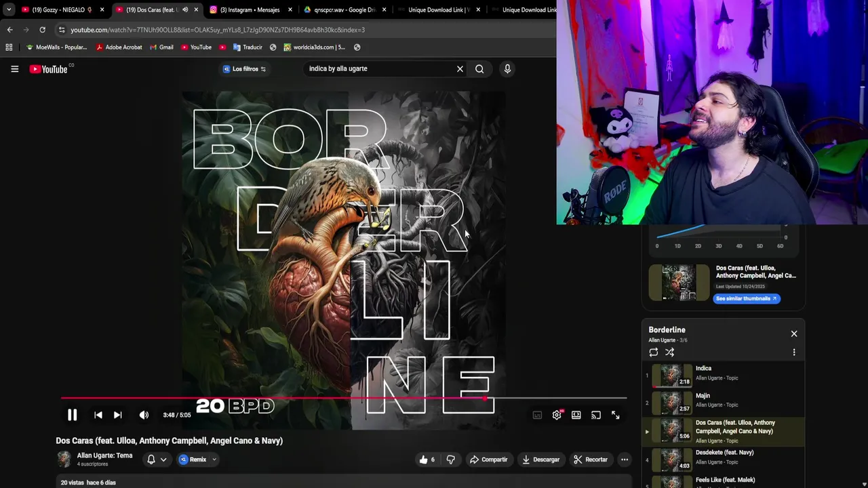Image resolution: width=868 pixels, height=488 pixels.
Task: Seek on the red progress bar
Action: (x=344, y=399)
